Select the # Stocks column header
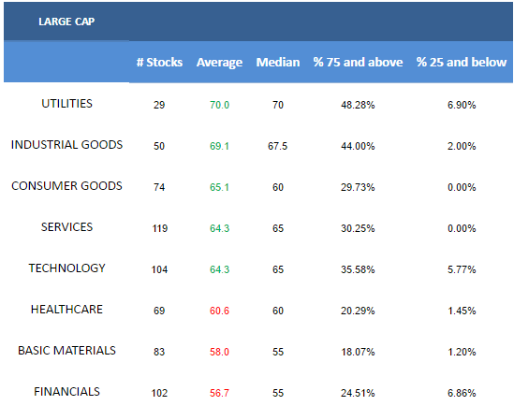Image resolution: width=514 pixels, height=420 pixels. [x=159, y=63]
